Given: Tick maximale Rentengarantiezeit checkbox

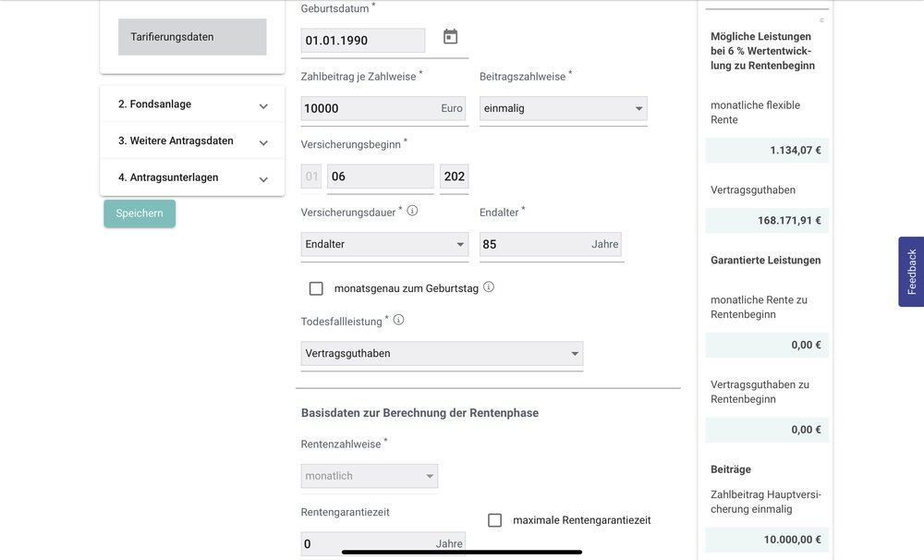Looking at the screenshot, I should [x=494, y=520].
